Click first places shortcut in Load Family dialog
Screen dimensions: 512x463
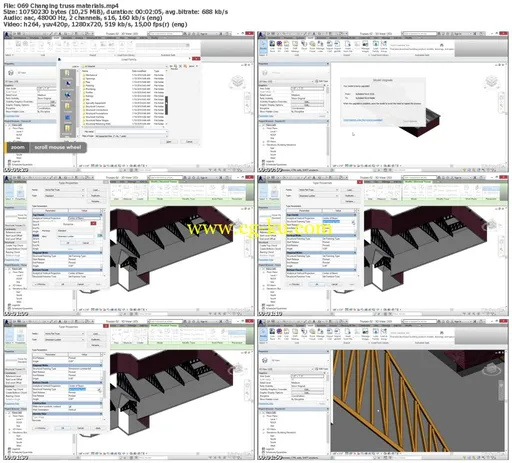(x=67, y=73)
